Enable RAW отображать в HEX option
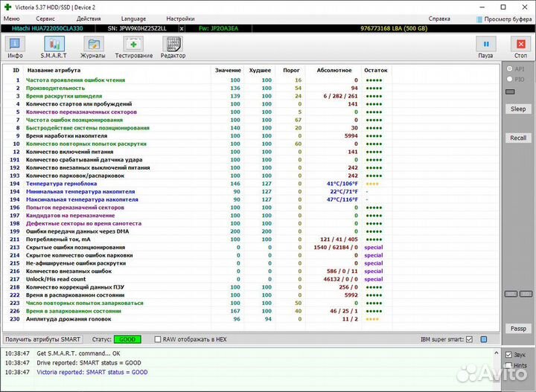This screenshot has height=392, width=536. tap(158, 339)
